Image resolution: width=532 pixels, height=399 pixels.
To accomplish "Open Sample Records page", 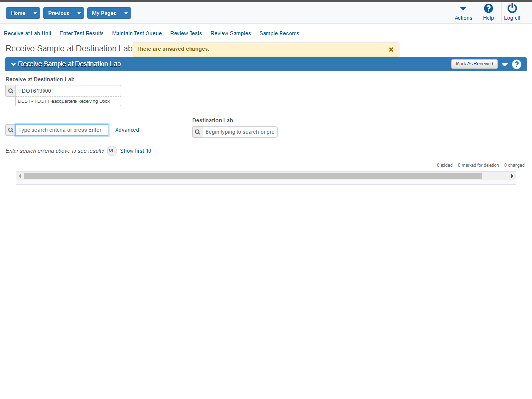I will point(279,33).
